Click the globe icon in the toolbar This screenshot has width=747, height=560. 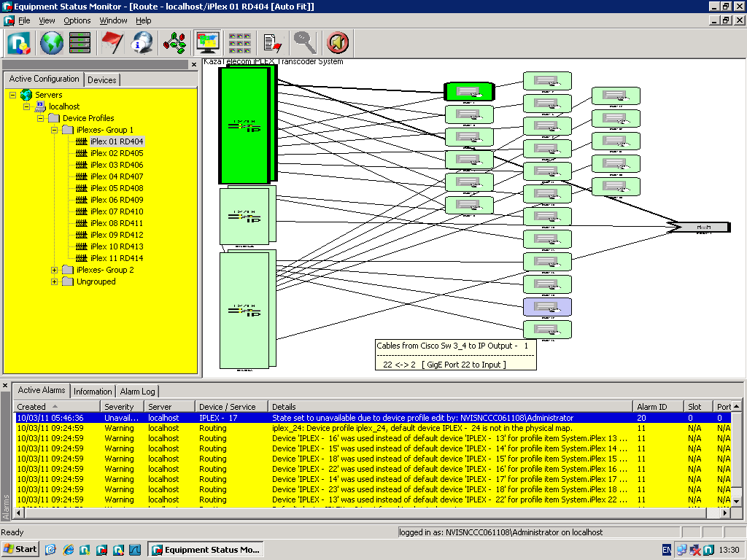(51, 43)
